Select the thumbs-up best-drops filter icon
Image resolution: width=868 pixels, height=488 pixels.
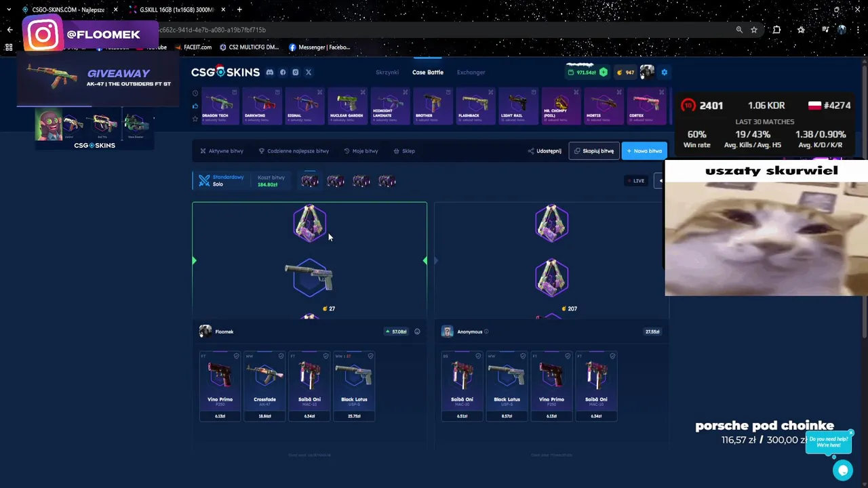(195, 106)
